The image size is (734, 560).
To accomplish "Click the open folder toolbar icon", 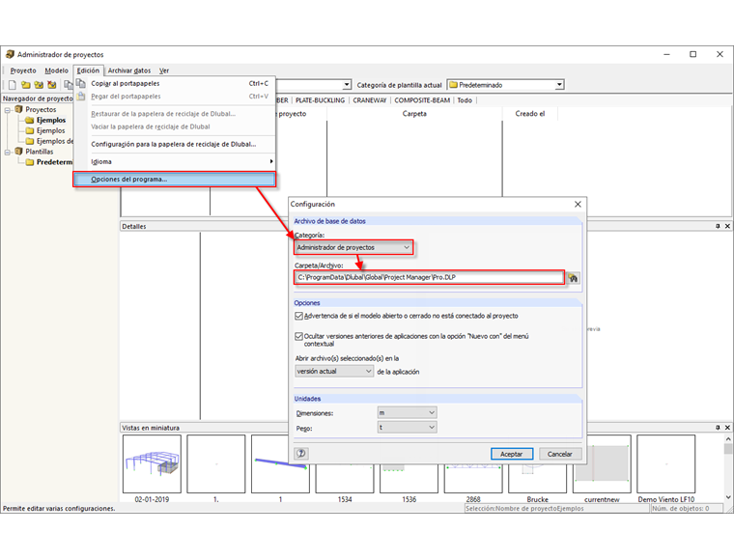I will [x=26, y=85].
